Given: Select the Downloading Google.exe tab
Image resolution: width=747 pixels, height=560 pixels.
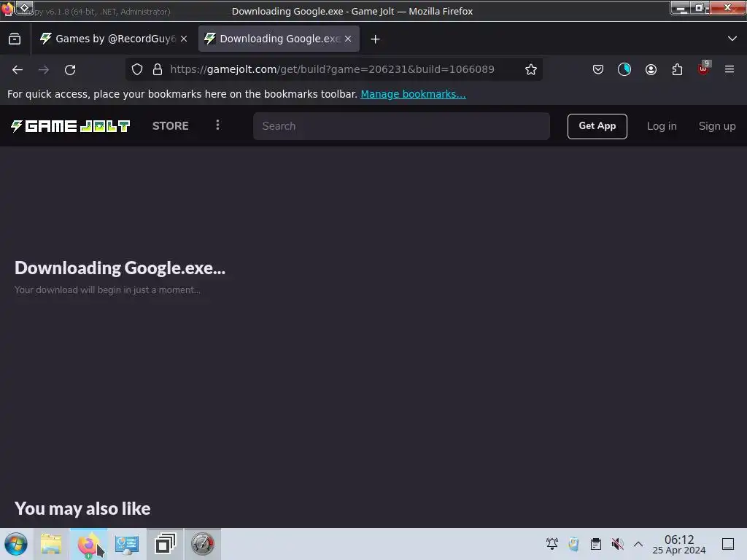Looking at the screenshot, I should pyautogui.click(x=279, y=39).
